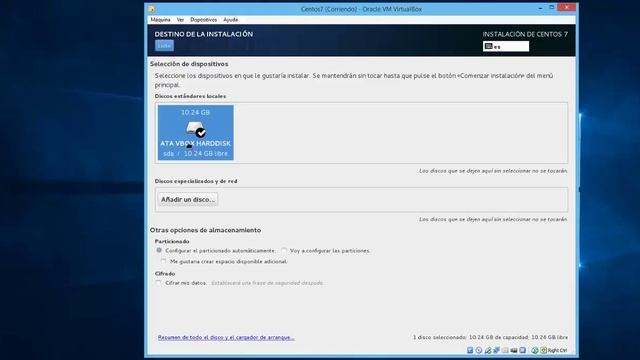This screenshot has height=360, width=640.
Task: Minimize the VirtualBox window
Action: coord(540,8)
